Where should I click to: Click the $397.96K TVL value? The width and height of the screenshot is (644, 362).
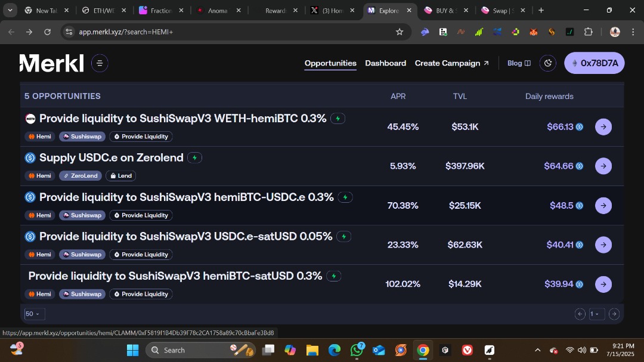coord(465,166)
